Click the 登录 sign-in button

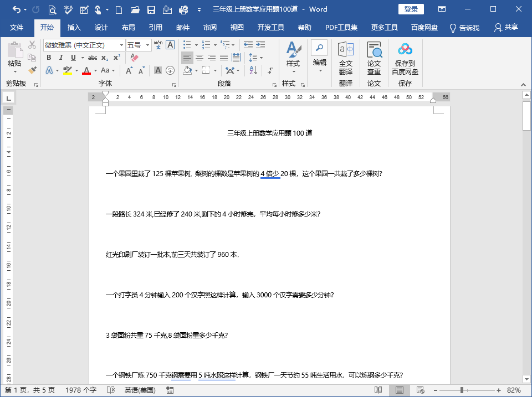click(x=411, y=9)
